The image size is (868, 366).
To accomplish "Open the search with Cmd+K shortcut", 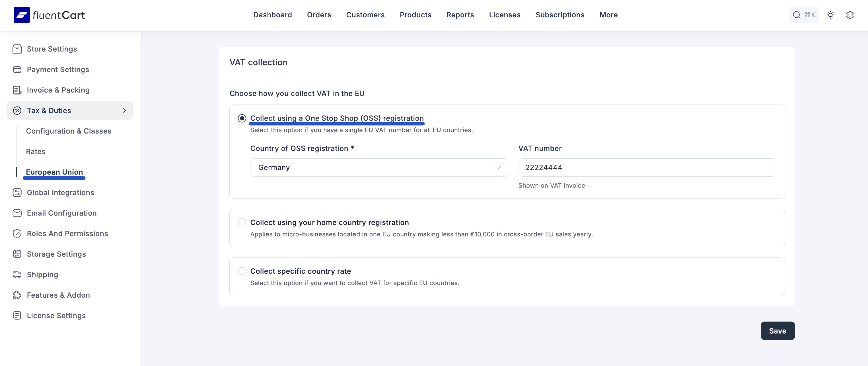I will [x=804, y=15].
